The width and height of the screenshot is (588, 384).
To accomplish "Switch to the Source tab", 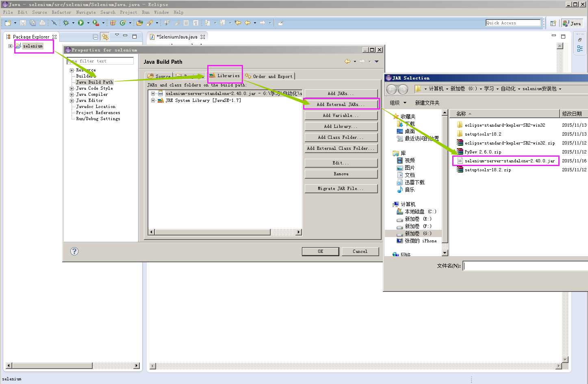I will (x=159, y=76).
